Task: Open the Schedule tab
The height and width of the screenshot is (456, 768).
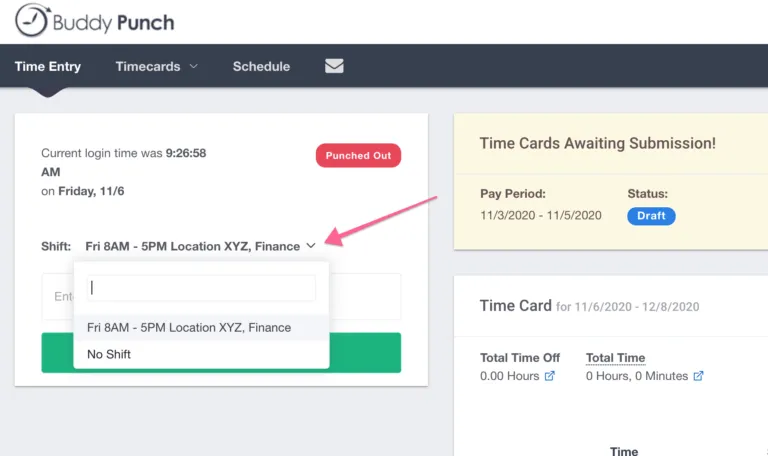Action: 261,66
